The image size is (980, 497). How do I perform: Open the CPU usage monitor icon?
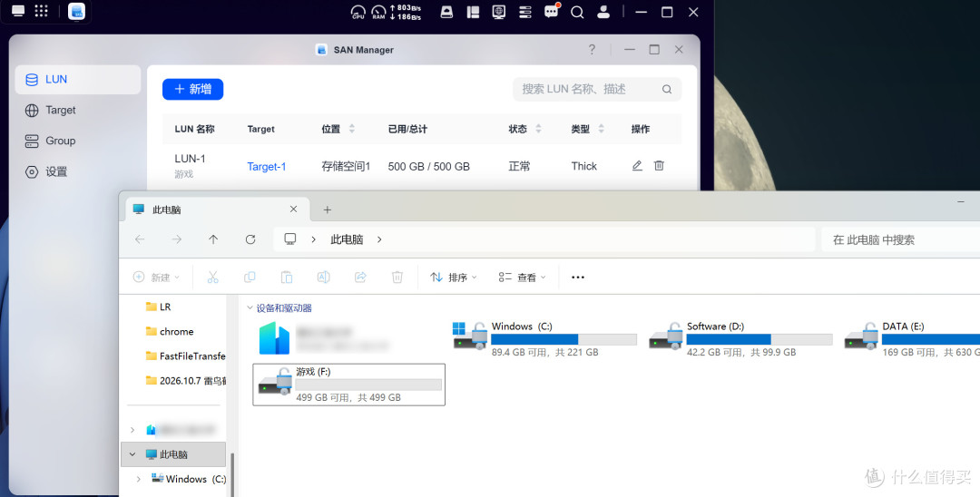coord(358,12)
